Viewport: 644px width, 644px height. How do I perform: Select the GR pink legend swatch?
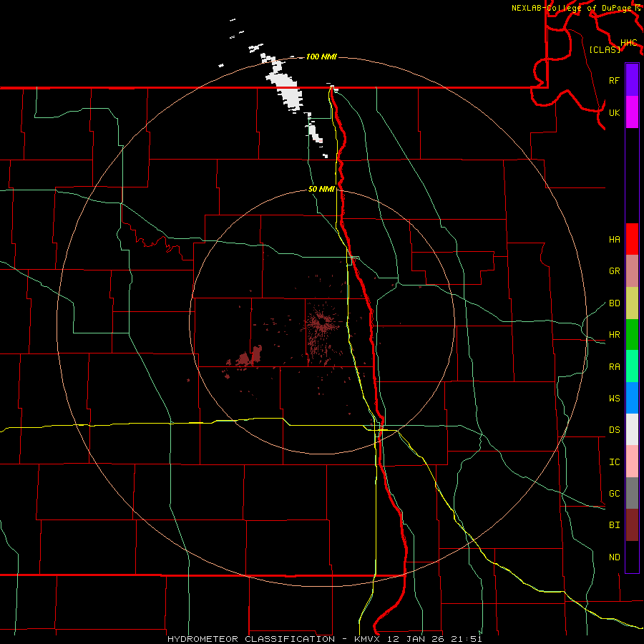click(632, 271)
